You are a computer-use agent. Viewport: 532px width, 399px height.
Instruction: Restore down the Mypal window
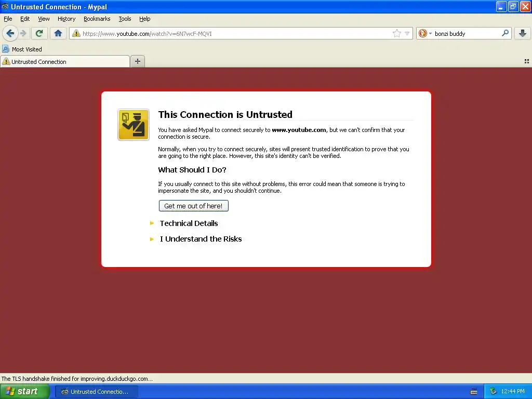click(513, 6)
